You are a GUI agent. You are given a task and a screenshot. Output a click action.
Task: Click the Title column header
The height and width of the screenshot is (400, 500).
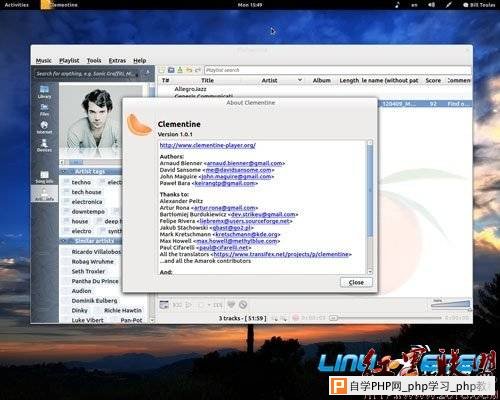pyautogui.click(x=207, y=80)
